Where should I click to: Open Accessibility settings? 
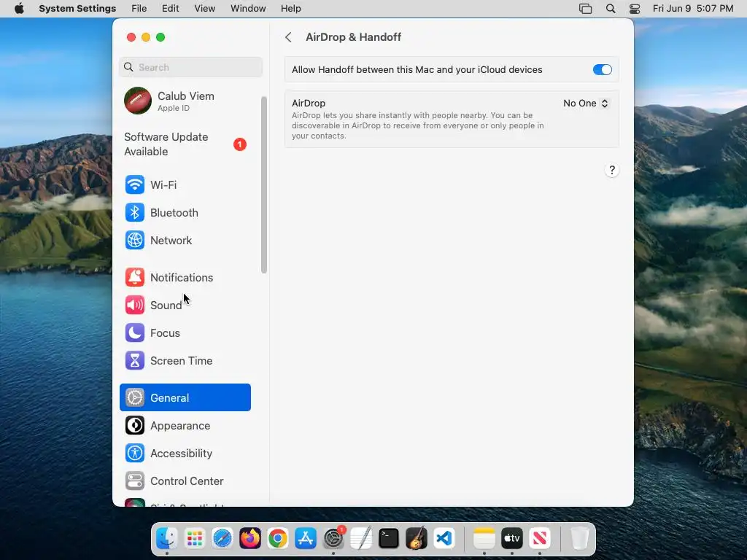coord(185,453)
